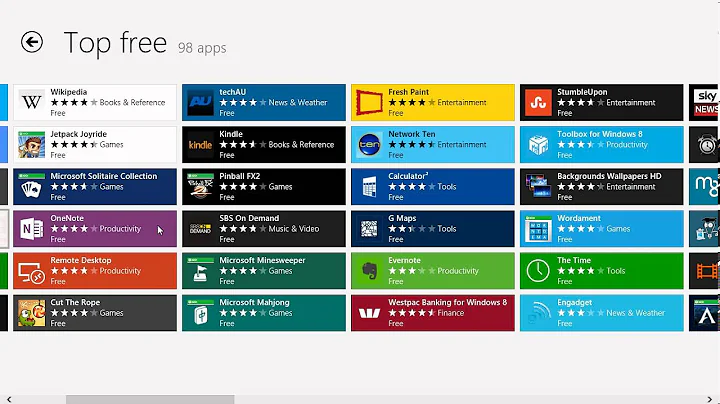The image size is (720, 404).
Task: Select the Toolbox for Windows 8 icon
Action: 539,145
